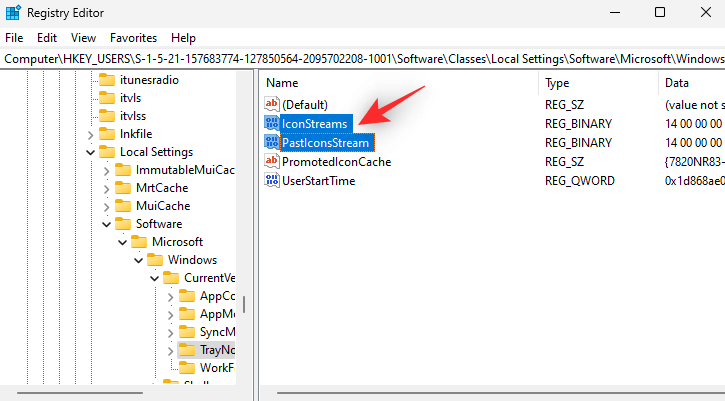Click the PromotedIconCache string value icon
This screenshot has width=725, height=401.
(x=271, y=161)
